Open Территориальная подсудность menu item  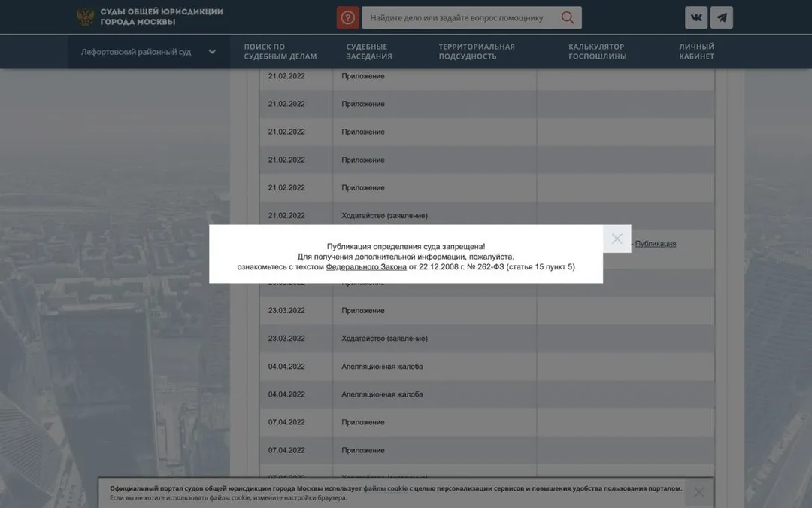pos(477,51)
